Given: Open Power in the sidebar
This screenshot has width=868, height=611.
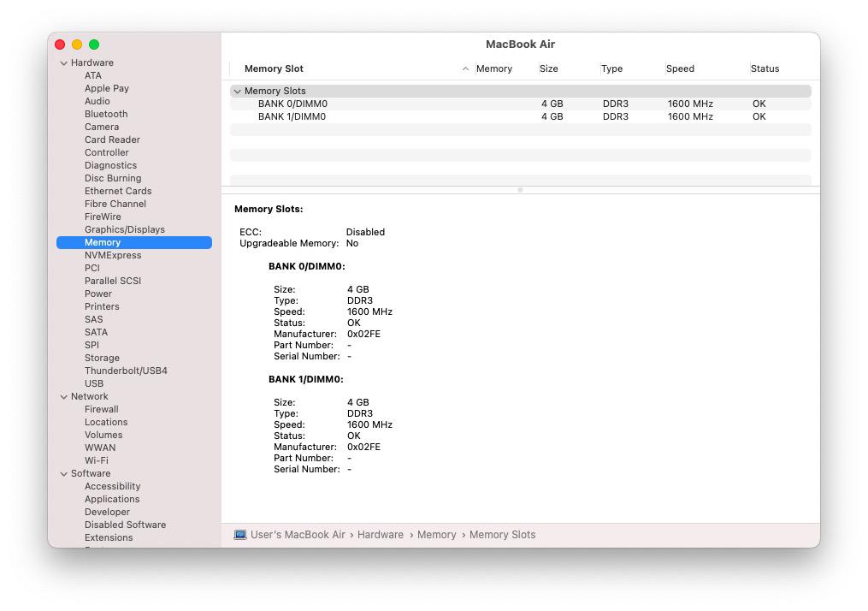Looking at the screenshot, I should pyautogui.click(x=98, y=294).
